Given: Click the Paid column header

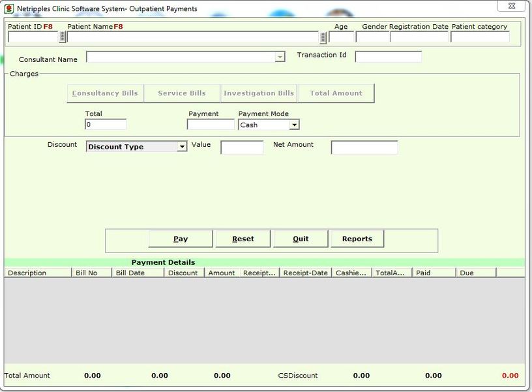Looking at the screenshot, I should coord(434,273).
